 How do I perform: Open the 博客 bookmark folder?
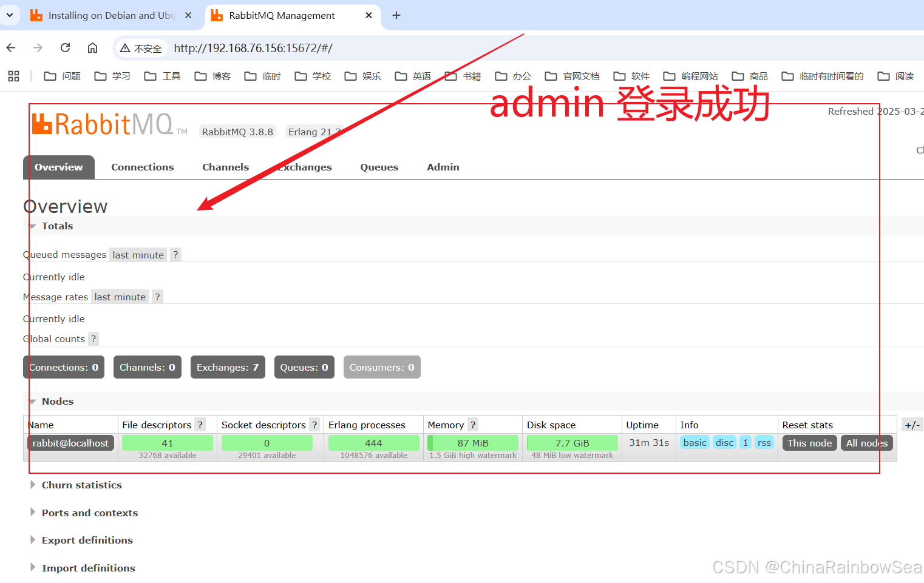point(212,76)
